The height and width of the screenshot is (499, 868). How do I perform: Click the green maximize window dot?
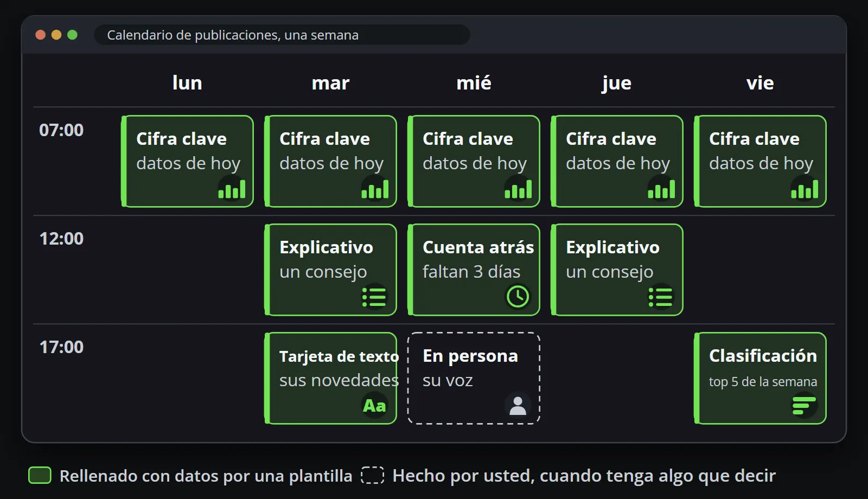pyautogui.click(x=72, y=35)
